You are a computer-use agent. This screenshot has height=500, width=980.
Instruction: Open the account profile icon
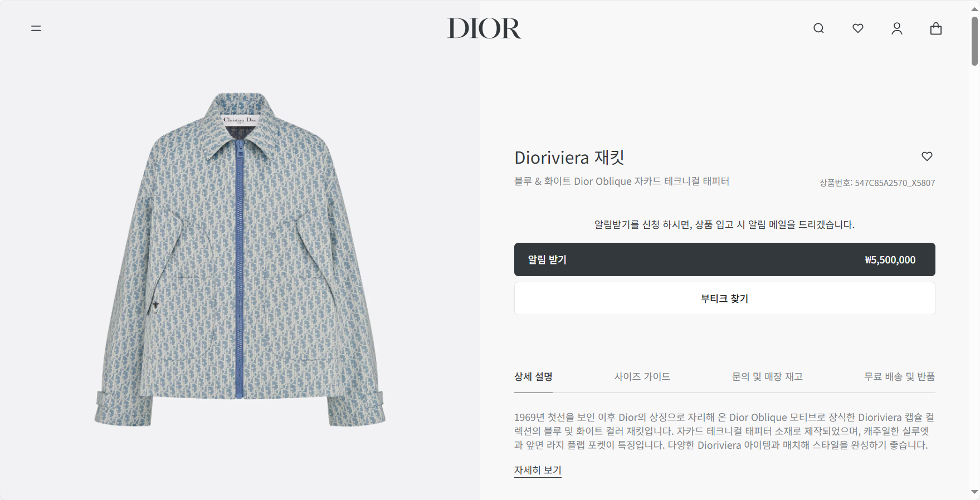tap(897, 28)
